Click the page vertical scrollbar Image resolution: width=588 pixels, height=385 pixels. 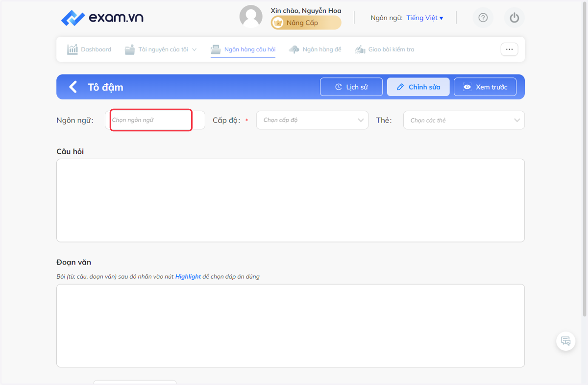(x=585, y=159)
